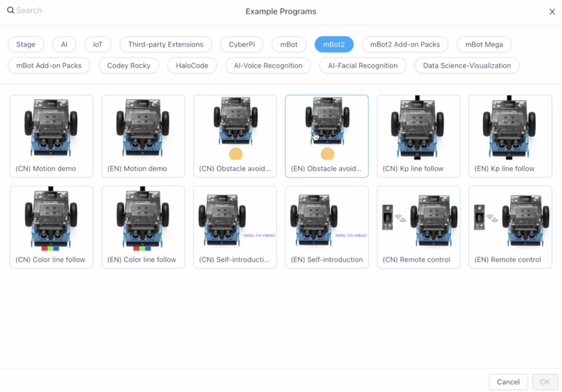Choose the (EN) Motion demo thumbnail
This screenshot has width=562, height=392.
(143, 136)
